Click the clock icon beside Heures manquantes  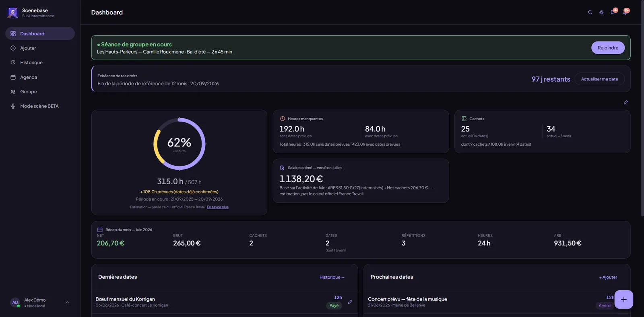tap(283, 119)
